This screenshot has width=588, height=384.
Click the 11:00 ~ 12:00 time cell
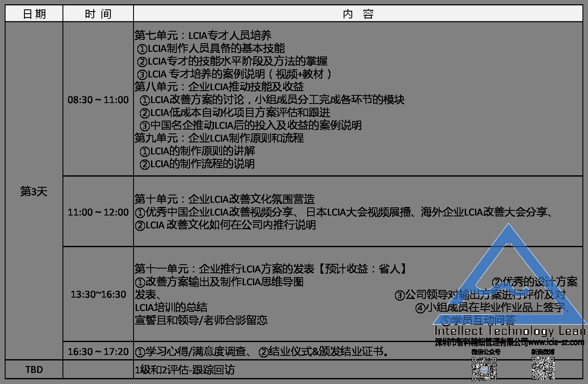98,212
